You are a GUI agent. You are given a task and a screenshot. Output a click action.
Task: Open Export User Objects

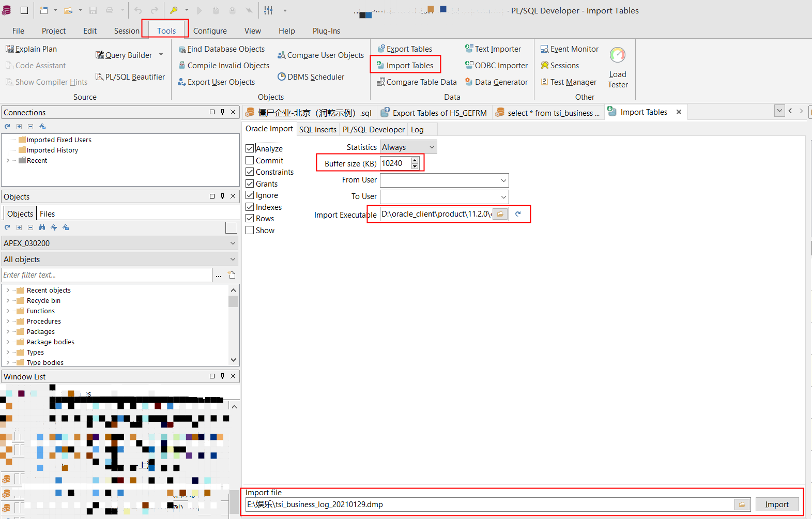(216, 82)
